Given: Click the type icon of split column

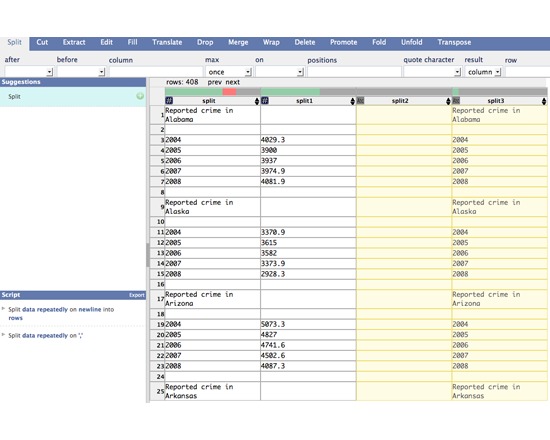Looking at the screenshot, I should (x=169, y=101).
